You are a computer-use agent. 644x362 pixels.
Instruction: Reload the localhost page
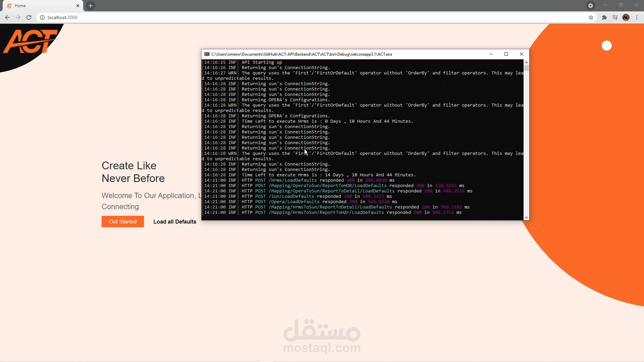[29, 17]
